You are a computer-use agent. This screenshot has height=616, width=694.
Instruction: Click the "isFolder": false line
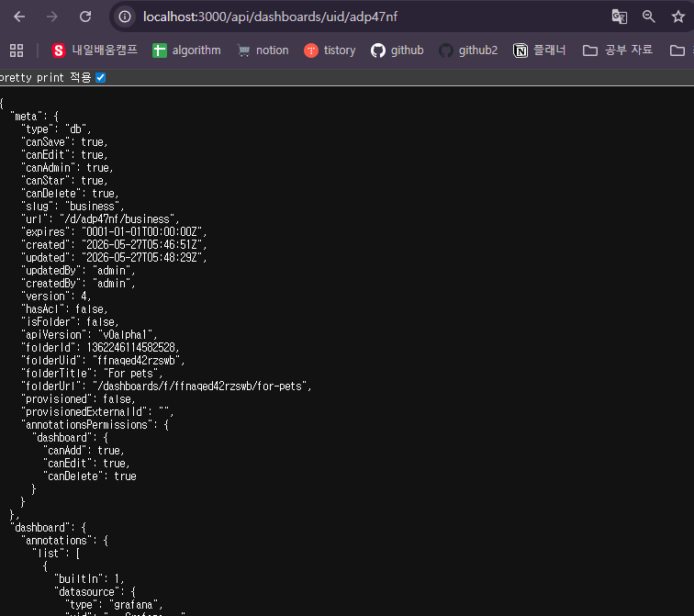click(x=70, y=321)
